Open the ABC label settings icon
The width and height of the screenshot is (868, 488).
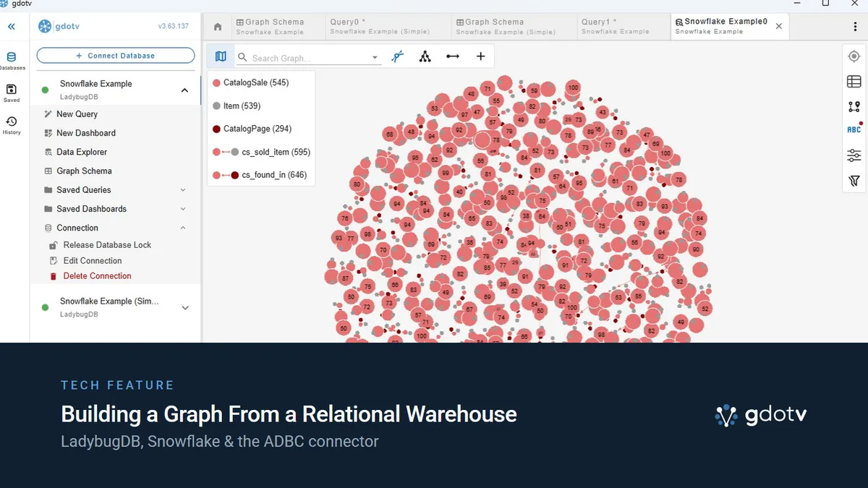pyautogui.click(x=854, y=130)
